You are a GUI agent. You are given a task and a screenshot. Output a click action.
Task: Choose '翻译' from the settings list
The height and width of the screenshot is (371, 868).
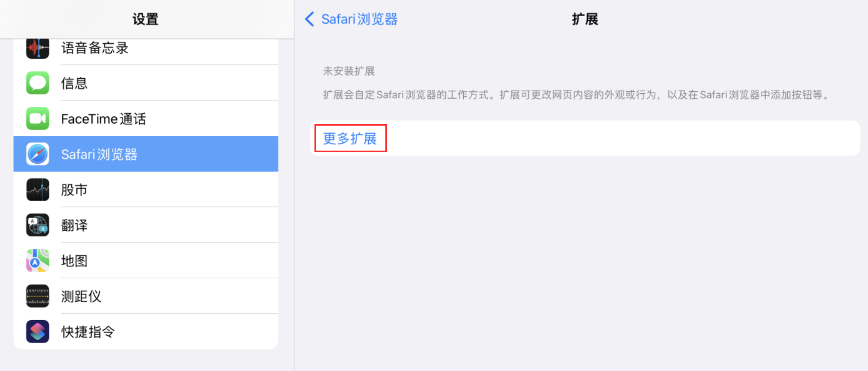pyautogui.click(x=74, y=225)
